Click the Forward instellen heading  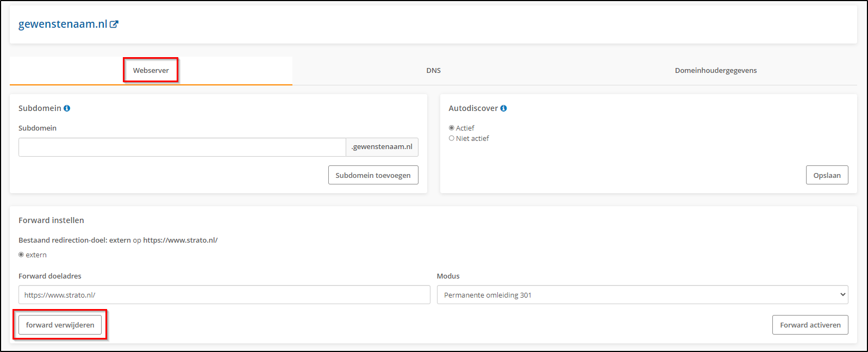[x=51, y=220]
